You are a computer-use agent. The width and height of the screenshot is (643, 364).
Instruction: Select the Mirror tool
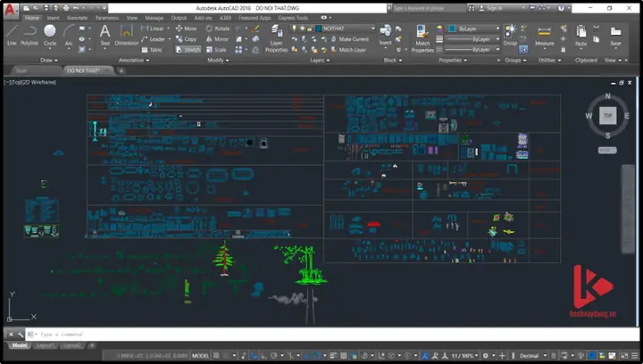click(217, 39)
